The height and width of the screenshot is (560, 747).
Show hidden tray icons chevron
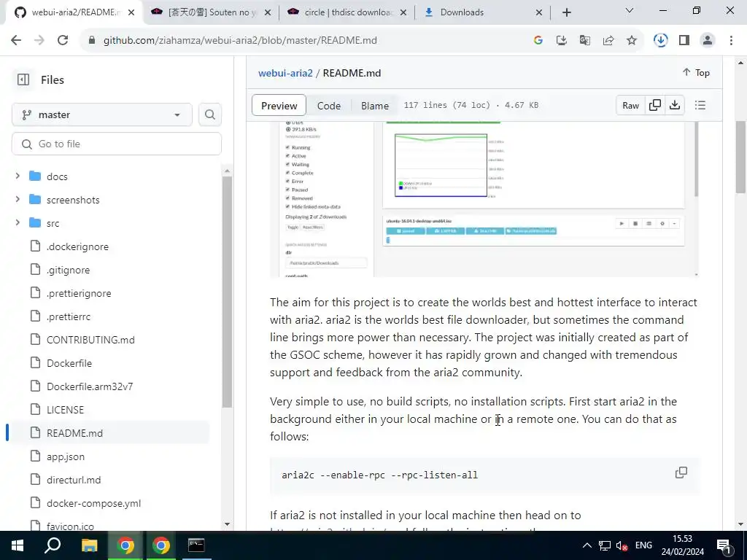587,545
